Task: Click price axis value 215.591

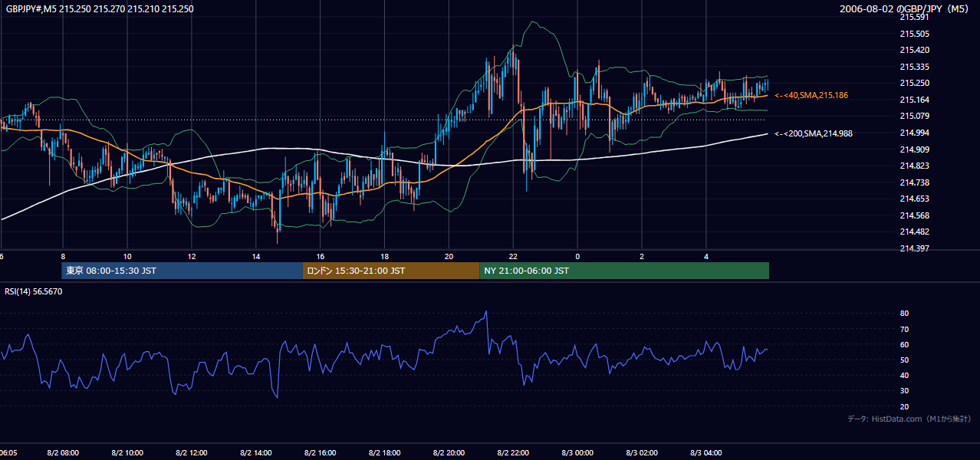Action: point(914,17)
